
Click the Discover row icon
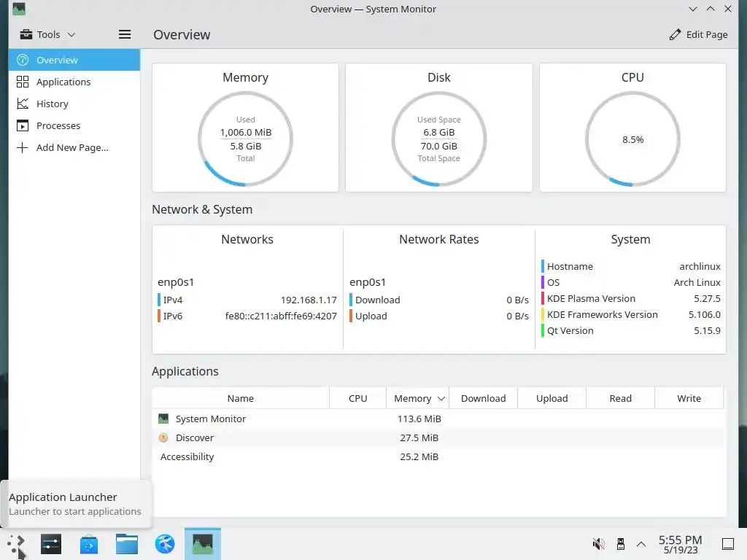(163, 437)
